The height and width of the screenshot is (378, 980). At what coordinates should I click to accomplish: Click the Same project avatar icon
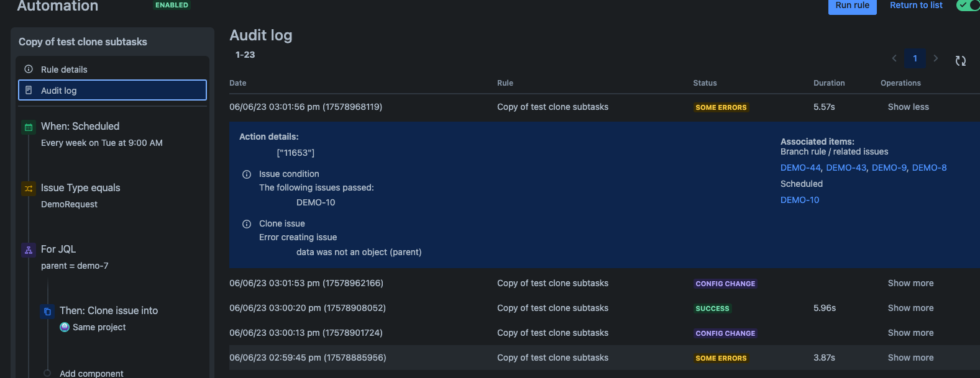[x=65, y=327]
